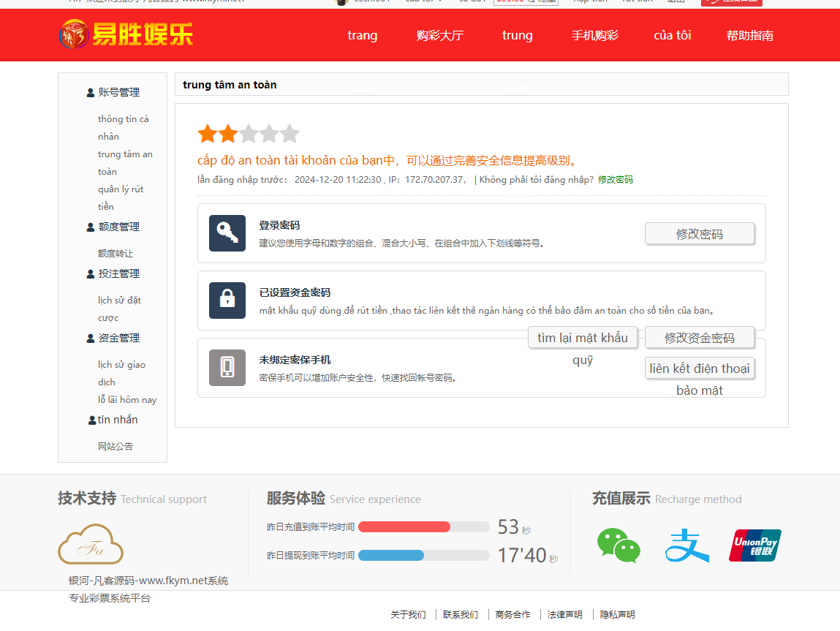Click the 'liên kết điện thoại bảo mật' button
This screenshot has height=631, width=840.
tap(699, 368)
